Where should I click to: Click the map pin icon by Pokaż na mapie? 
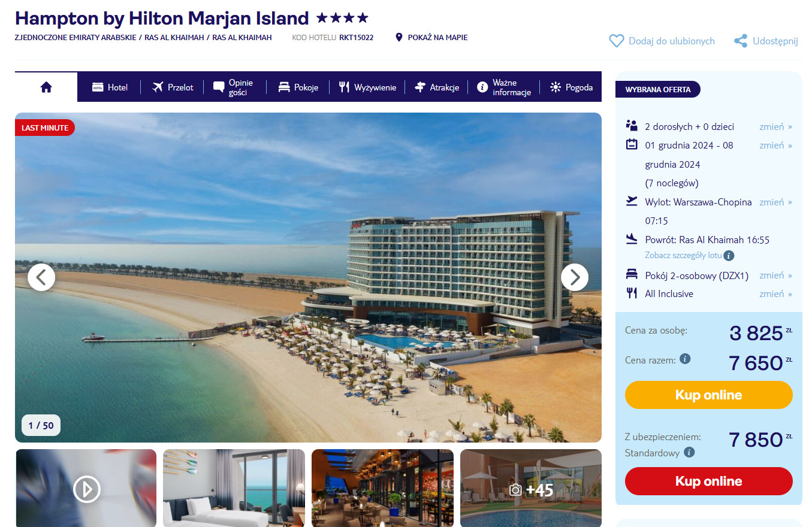coord(399,37)
